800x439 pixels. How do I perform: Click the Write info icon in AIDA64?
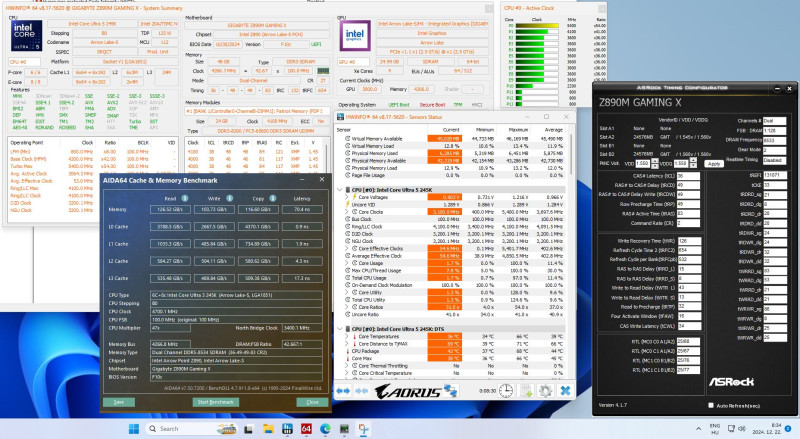[x=230, y=198]
